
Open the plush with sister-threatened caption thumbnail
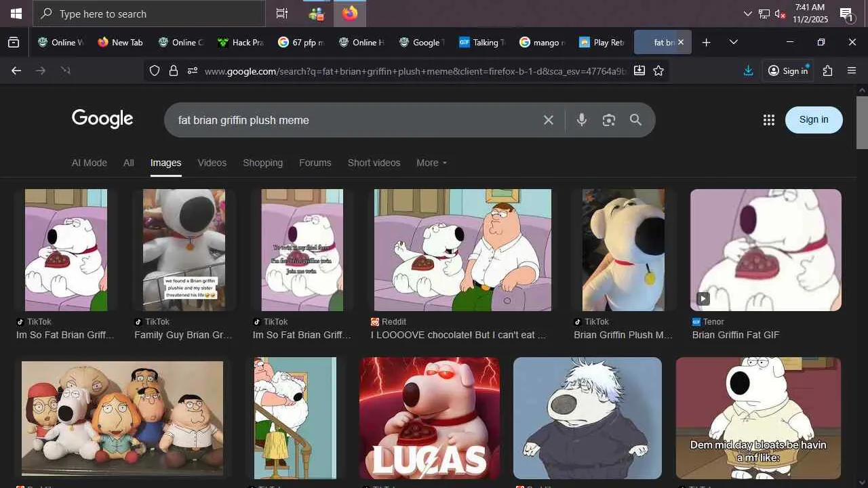[x=184, y=250]
